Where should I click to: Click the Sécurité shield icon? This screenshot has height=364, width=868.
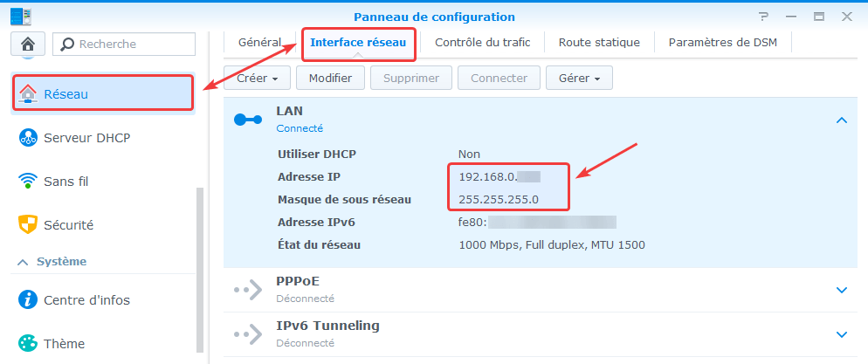point(29,224)
